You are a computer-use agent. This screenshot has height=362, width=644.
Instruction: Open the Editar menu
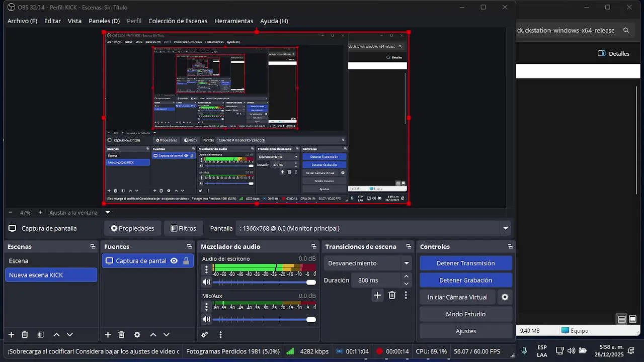click(52, 21)
